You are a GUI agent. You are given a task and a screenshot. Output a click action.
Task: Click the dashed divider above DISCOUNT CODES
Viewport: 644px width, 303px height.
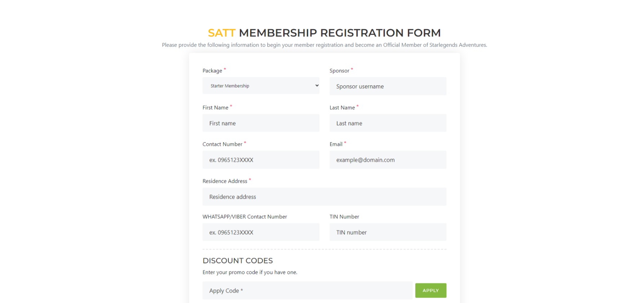tap(324, 248)
